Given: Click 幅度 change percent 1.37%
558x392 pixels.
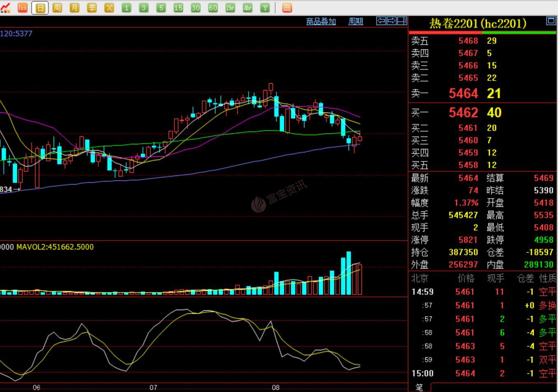Looking at the screenshot, I should [466, 203].
